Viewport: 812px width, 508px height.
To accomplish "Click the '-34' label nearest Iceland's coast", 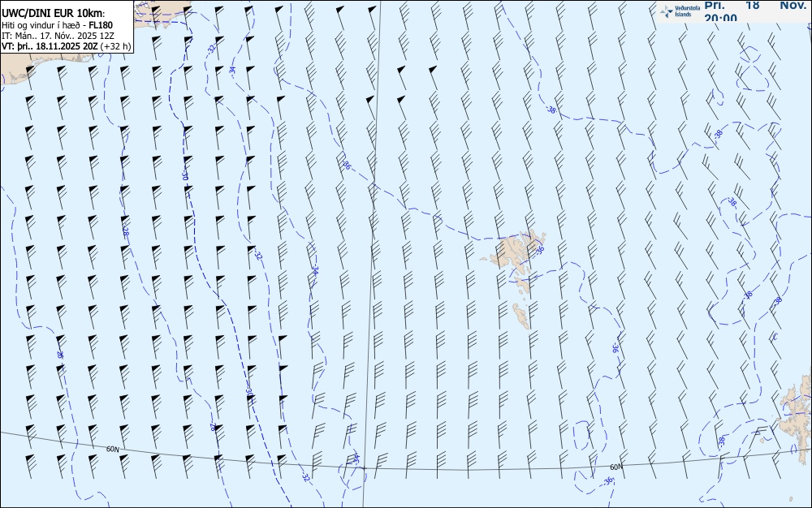I will [x=232, y=70].
